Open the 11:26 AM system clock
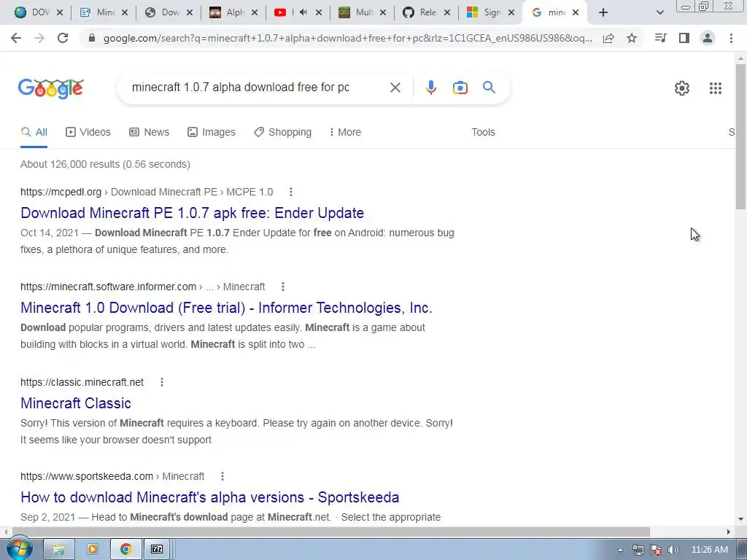This screenshot has width=747, height=560. 709,550
